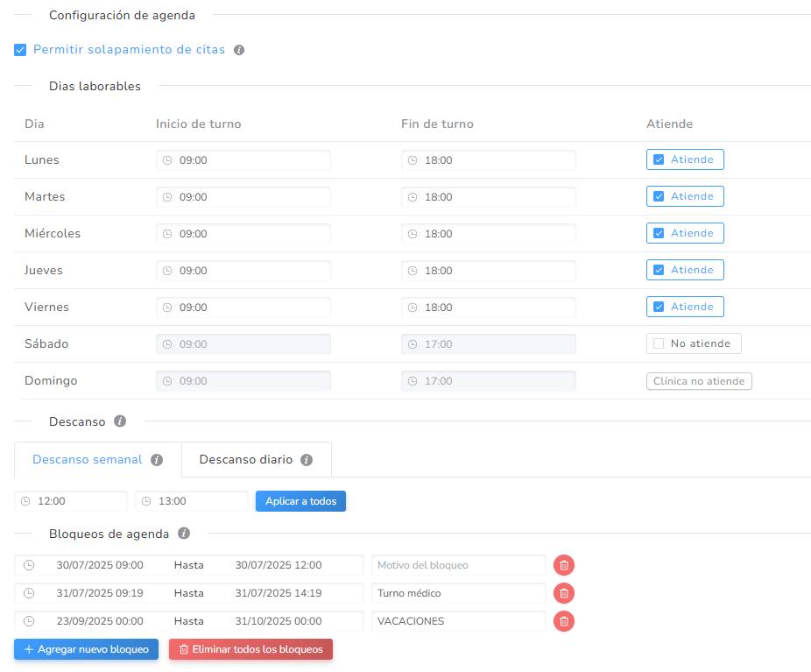Click clock icon in Lunes end time field
Screen dimensions: 811x672
(x=413, y=160)
